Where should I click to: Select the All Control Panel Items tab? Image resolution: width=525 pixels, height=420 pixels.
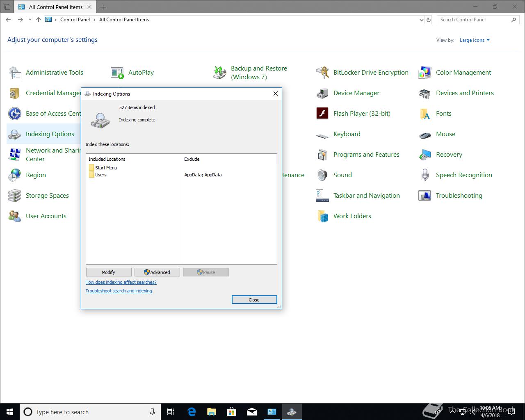click(x=55, y=7)
